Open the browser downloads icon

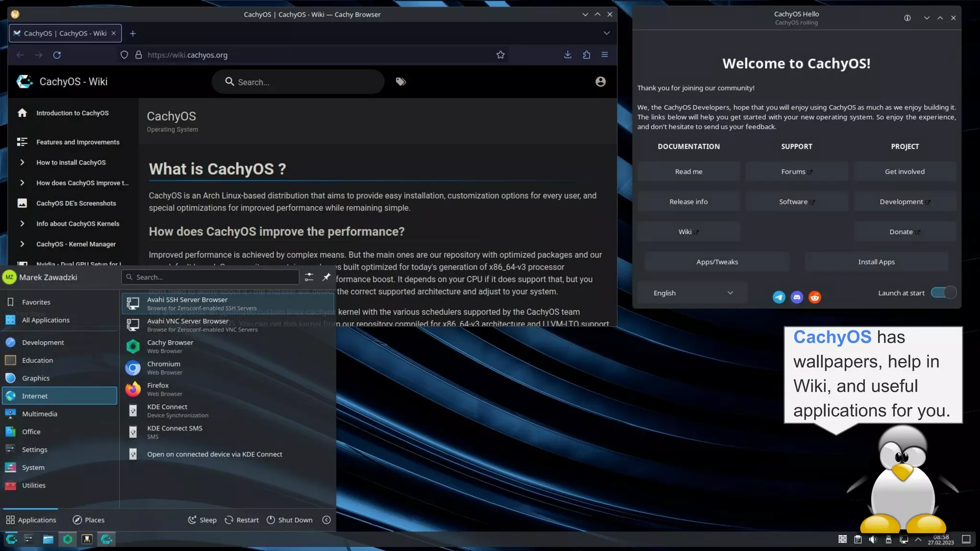click(x=568, y=55)
